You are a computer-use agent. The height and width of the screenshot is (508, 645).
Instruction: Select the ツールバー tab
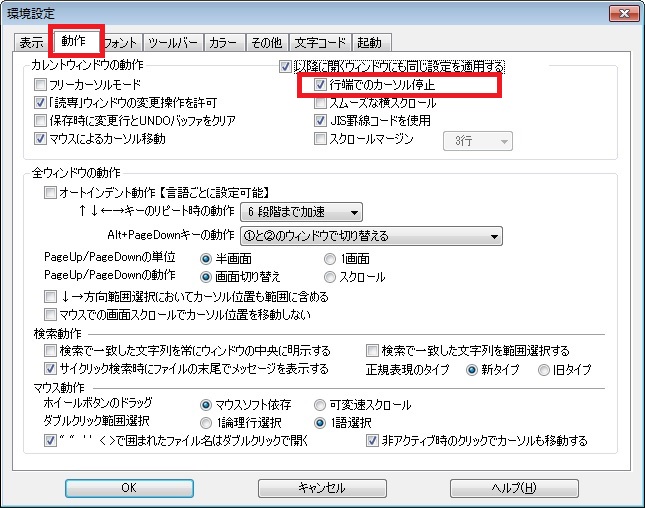pyautogui.click(x=172, y=43)
